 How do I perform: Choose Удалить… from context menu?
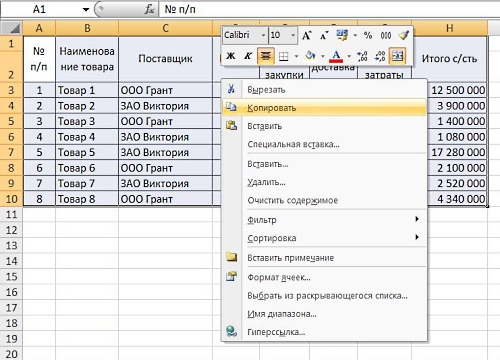click(324, 182)
